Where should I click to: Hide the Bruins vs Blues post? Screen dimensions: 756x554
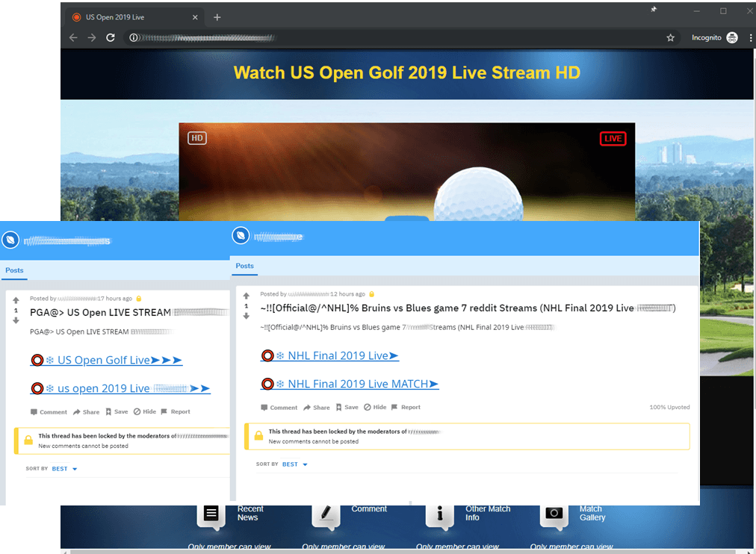pyautogui.click(x=375, y=408)
